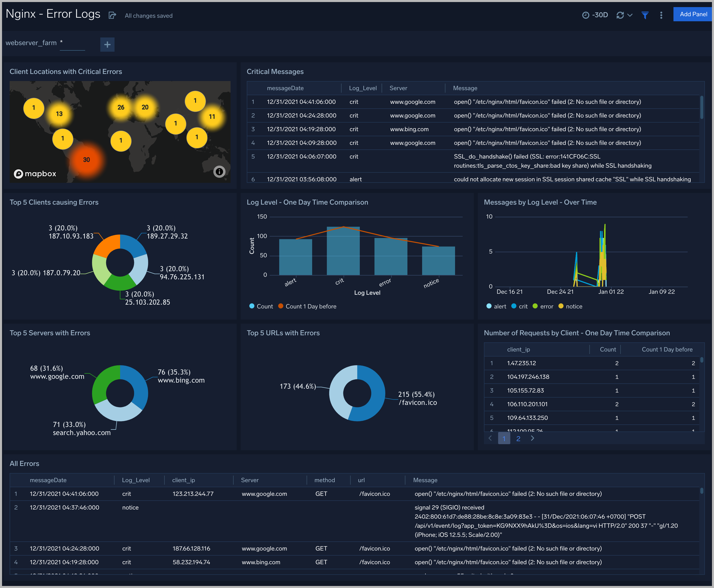
Task: Sort by Log_Level column in All Errors
Action: click(136, 480)
